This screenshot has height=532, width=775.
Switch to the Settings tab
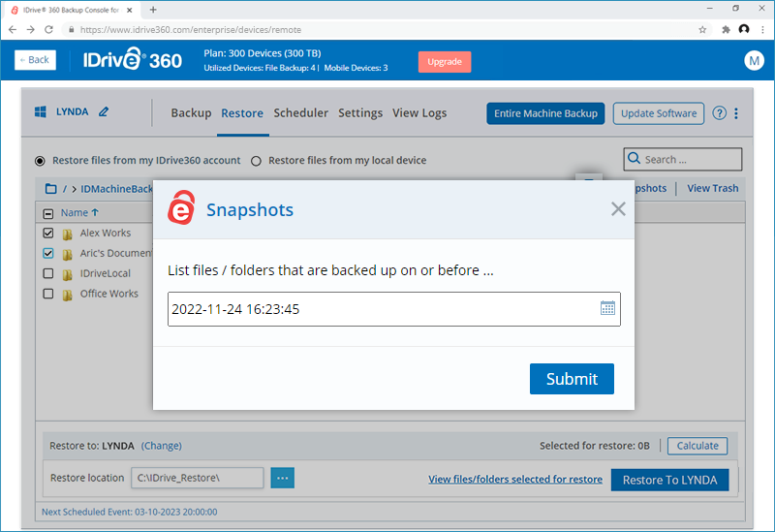point(360,113)
